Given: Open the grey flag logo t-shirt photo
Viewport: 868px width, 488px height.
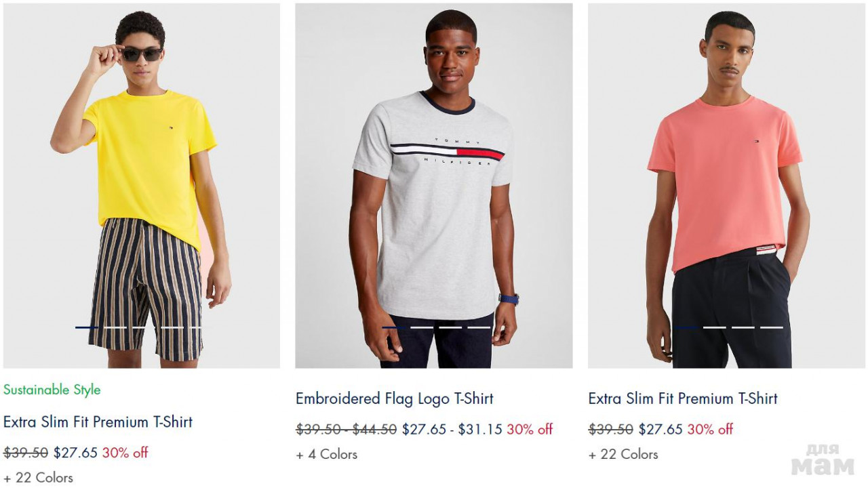Looking at the screenshot, I should [x=433, y=186].
